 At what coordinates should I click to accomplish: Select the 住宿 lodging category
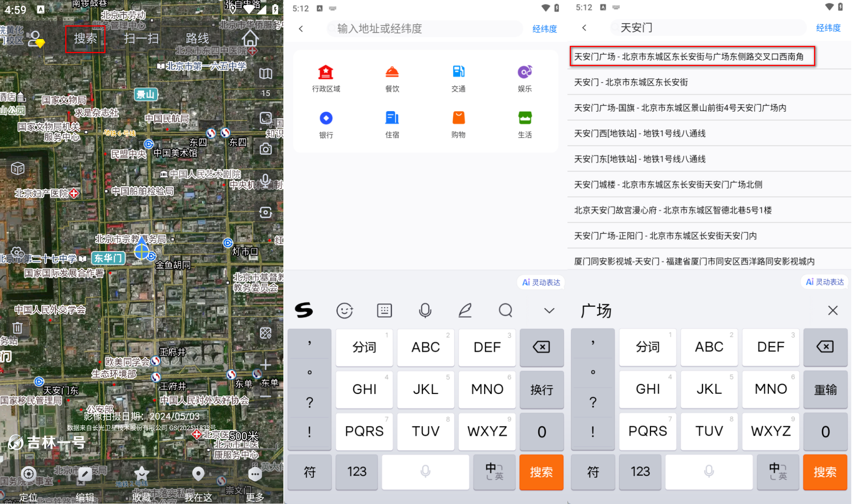pos(392,125)
